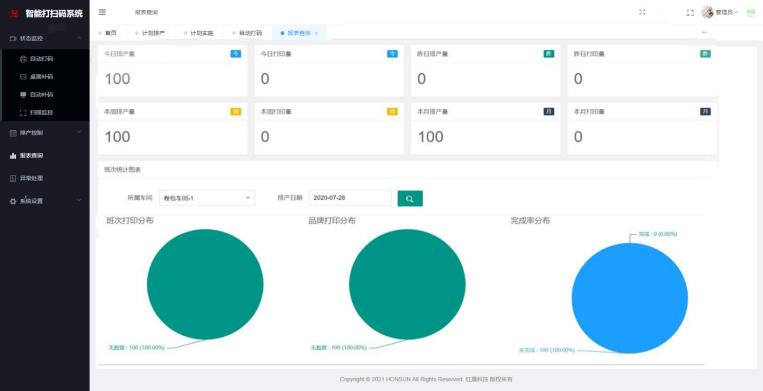763x391 pixels.
Task: Click the green search button
Action: 410,198
